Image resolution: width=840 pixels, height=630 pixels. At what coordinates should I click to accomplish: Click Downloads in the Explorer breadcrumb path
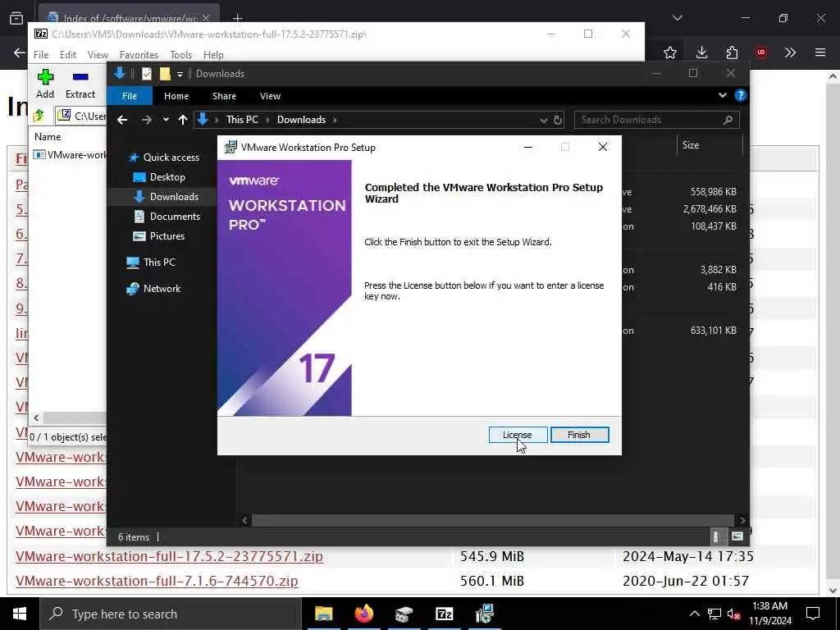click(x=301, y=120)
